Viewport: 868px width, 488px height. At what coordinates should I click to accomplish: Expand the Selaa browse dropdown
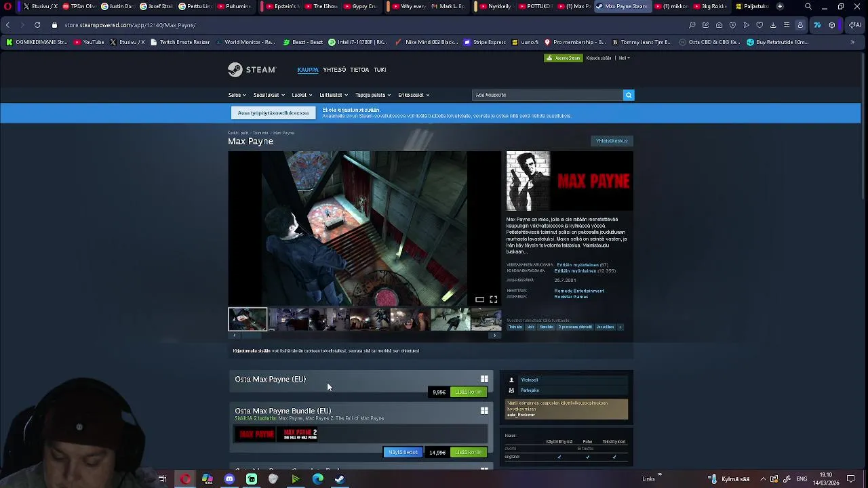coord(237,95)
